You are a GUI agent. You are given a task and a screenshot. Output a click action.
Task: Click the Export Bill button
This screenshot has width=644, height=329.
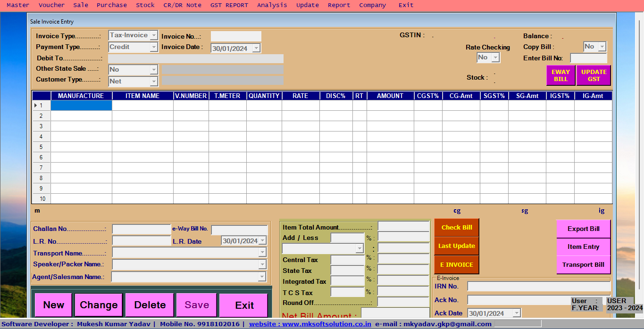pyautogui.click(x=583, y=229)
